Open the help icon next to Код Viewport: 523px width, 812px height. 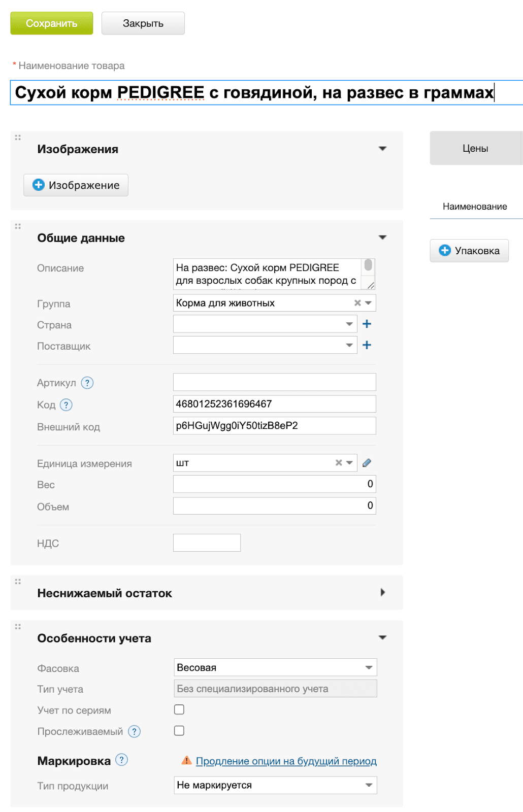tap(67, 404)
